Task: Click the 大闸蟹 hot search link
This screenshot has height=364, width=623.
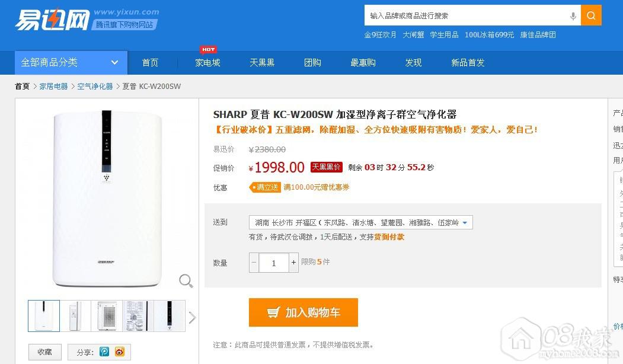Action: click(x=413, y=35)
